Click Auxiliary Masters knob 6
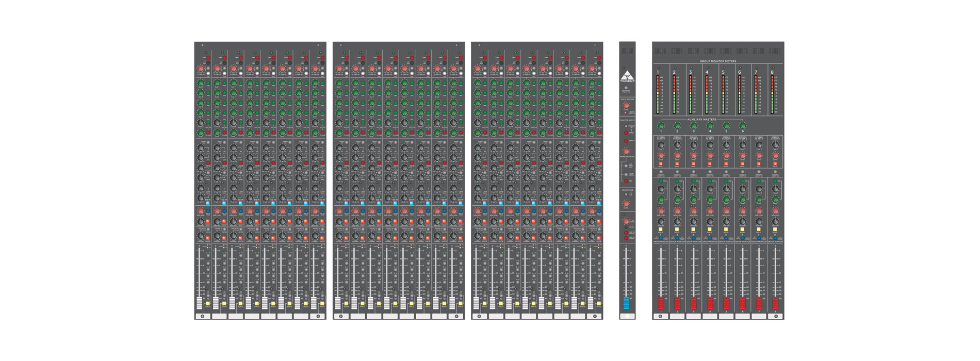The width and height of the screenshot is (980, 361). 743,126
